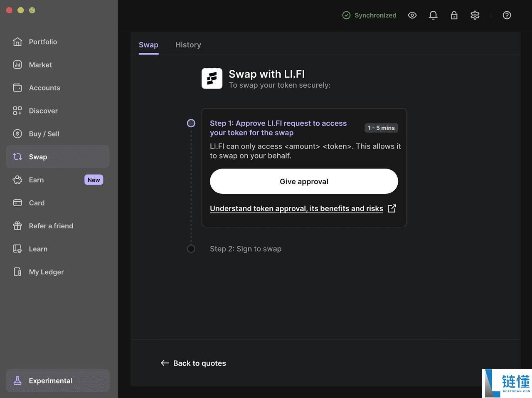Open Market from the sidebar chart icon
The height and width of the screenshot is (398, 532).
coord(17,65)
